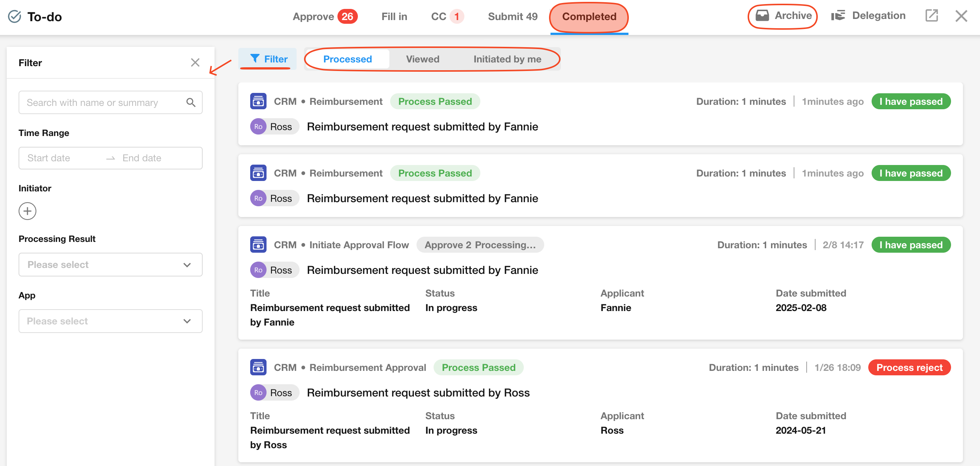This screenshot has width=980, height=466.
Task: Expand the Processing Result dropdown
Action: pos(110,265)
